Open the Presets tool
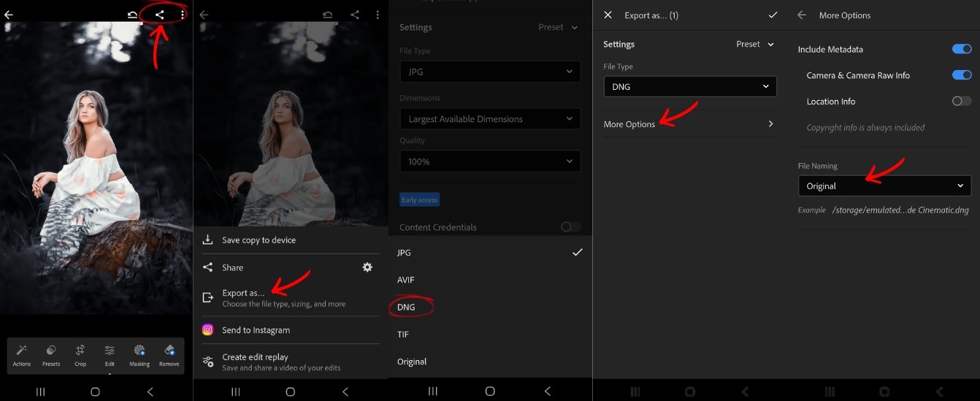 (x=51, y=355)
